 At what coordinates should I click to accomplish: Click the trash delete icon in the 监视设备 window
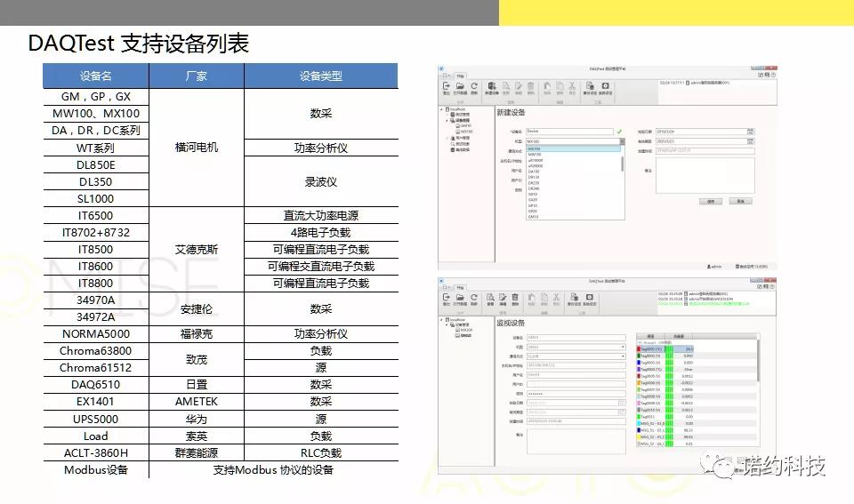pos(515,297)
